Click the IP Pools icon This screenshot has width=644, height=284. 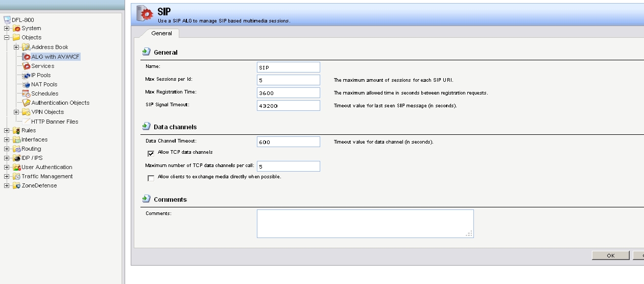click(x=27, y=75)
